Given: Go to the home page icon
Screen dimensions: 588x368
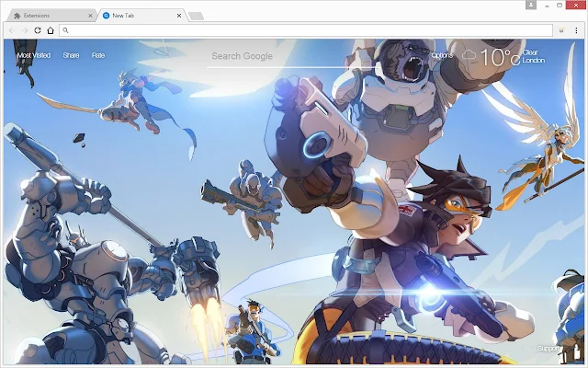Looking at the screenshot, I should point(51,30).
